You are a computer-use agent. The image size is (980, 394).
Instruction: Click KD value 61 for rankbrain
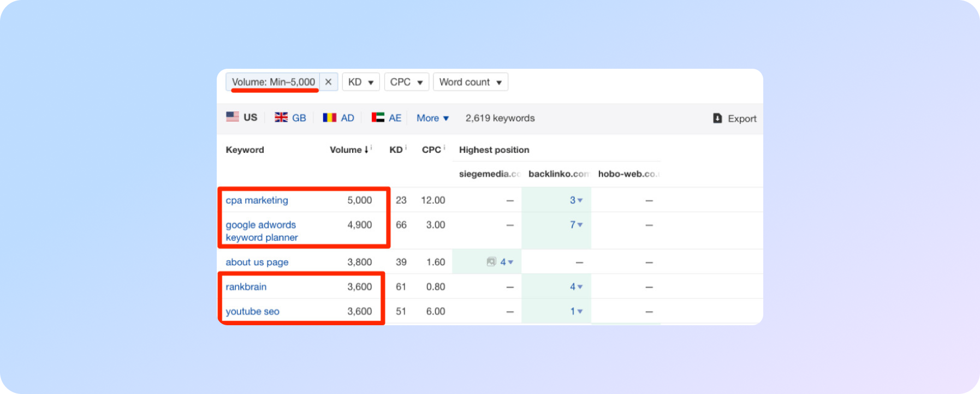[401, 286]
